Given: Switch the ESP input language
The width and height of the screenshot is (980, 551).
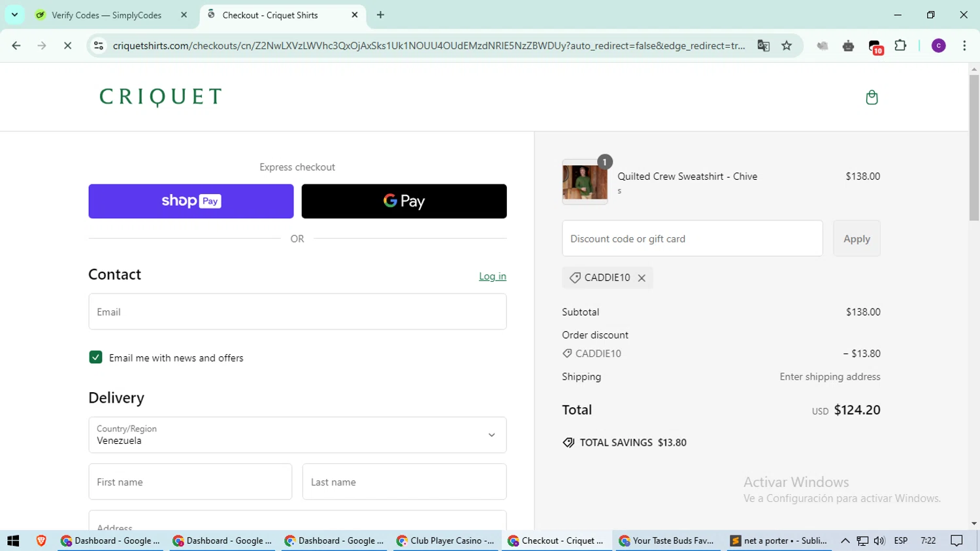Looking at the screenshot, I should tap(901, 541).
